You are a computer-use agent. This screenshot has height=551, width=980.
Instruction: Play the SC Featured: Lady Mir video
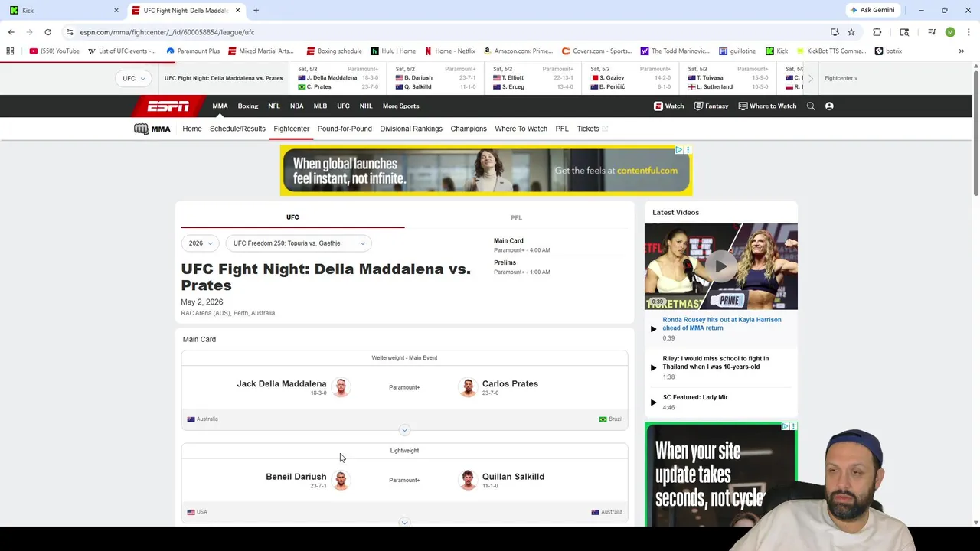click(x=695, y=397)
